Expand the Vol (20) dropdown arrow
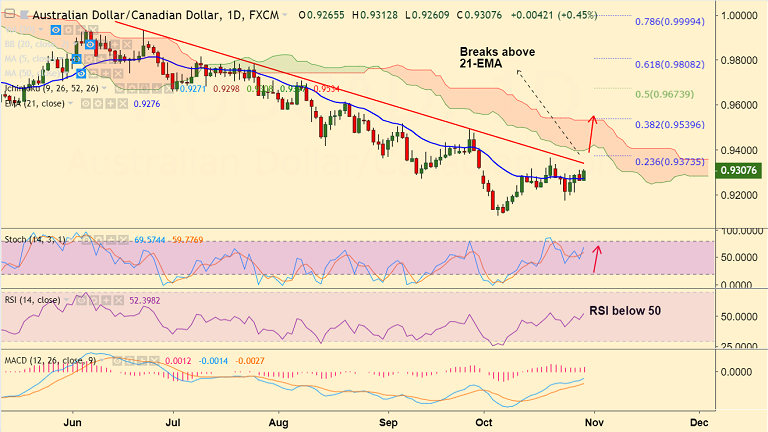The width and height of the screenshot is (768, 432). tap(41, 29)
